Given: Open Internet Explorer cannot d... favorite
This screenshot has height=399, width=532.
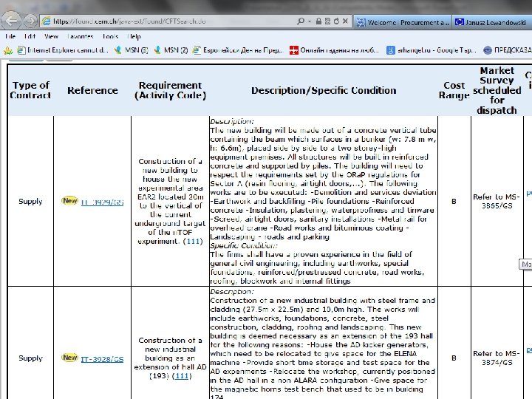Looking at the screenshot, I should click(63, 50).
